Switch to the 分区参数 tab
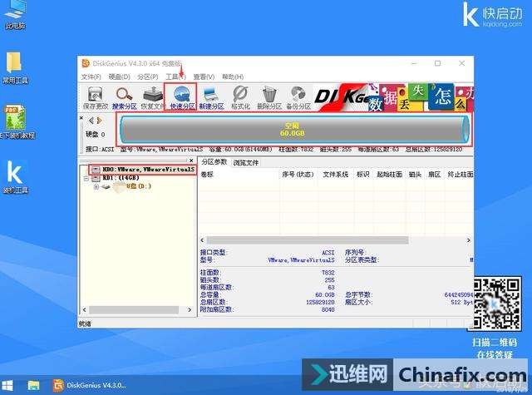This screenshot has width=532, height=395. click(x=214, y=162)
